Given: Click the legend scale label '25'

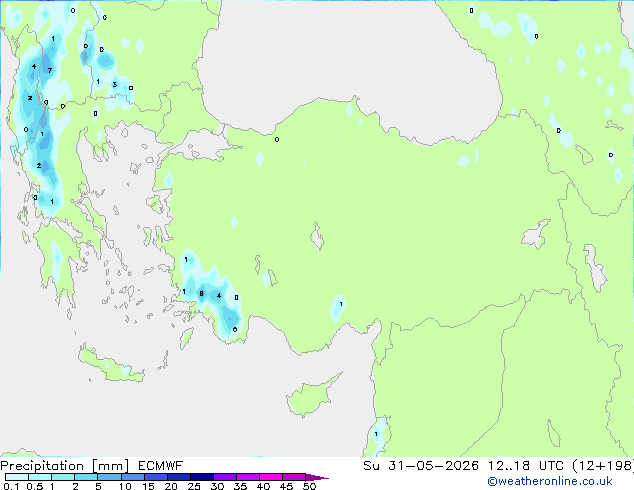Looking at the screenshot, I should tap(194, 486).
